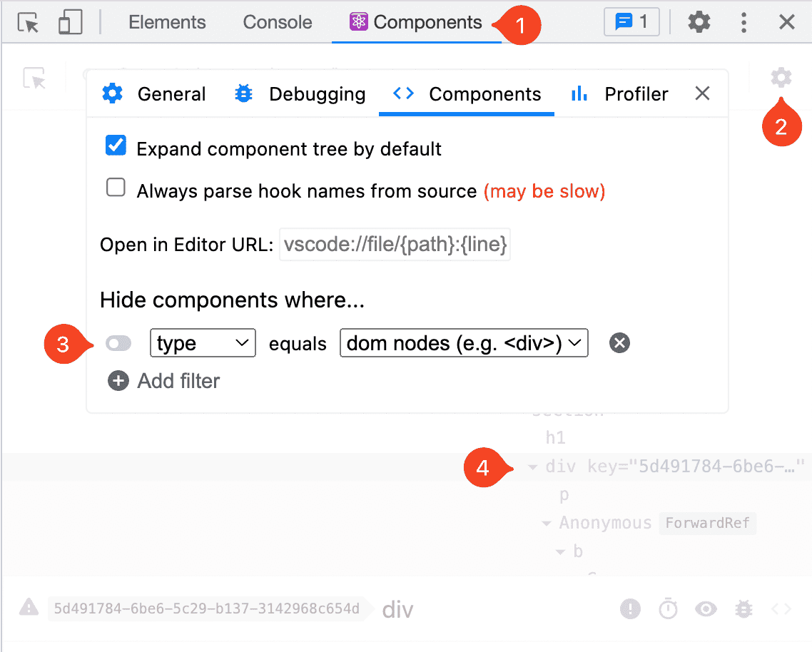Remove the type filter with the X icon
Screen dimensions: 812x652
click(x=619, y=343)
